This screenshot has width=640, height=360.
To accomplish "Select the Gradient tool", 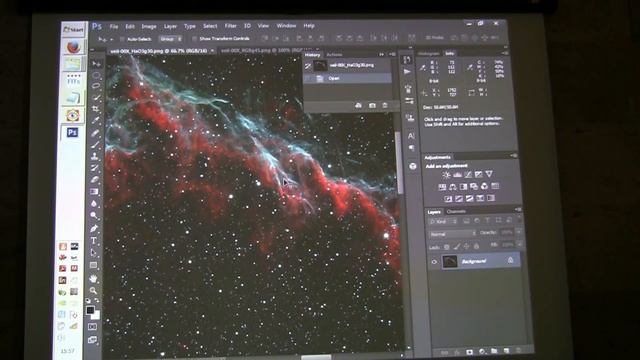I will [x=94, y=191].
